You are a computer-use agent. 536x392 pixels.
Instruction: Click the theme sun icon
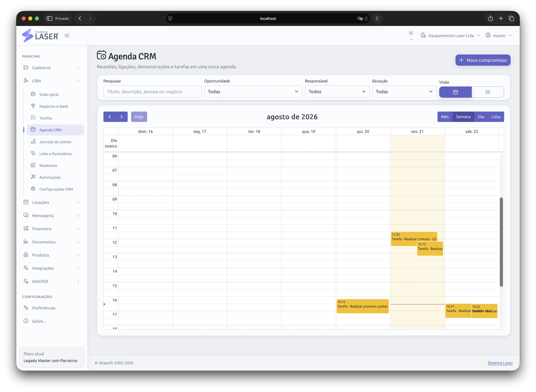(x=411, y=33)
